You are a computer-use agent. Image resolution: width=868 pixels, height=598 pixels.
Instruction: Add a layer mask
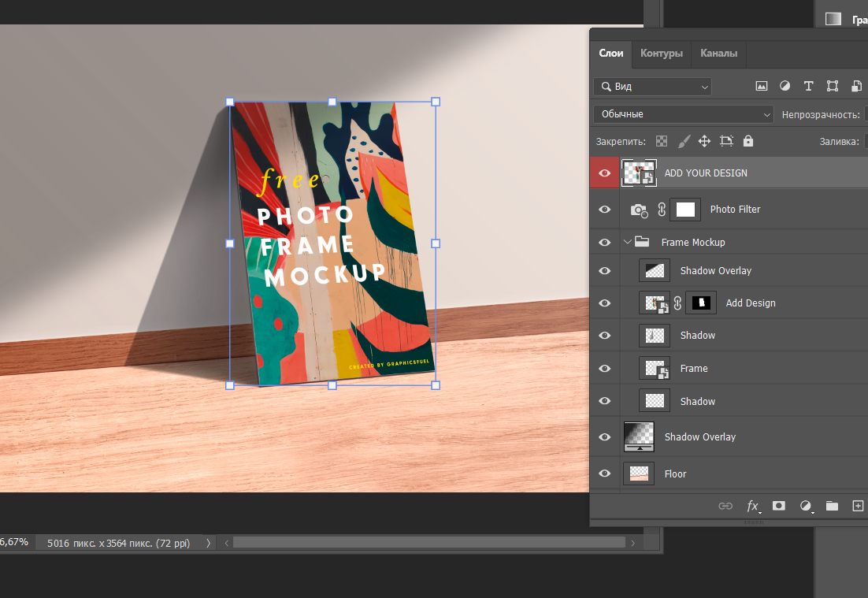(779, 506)
